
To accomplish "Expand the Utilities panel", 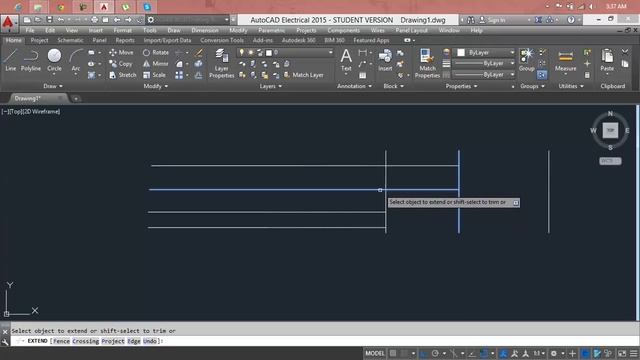I will tap(571, 86).
